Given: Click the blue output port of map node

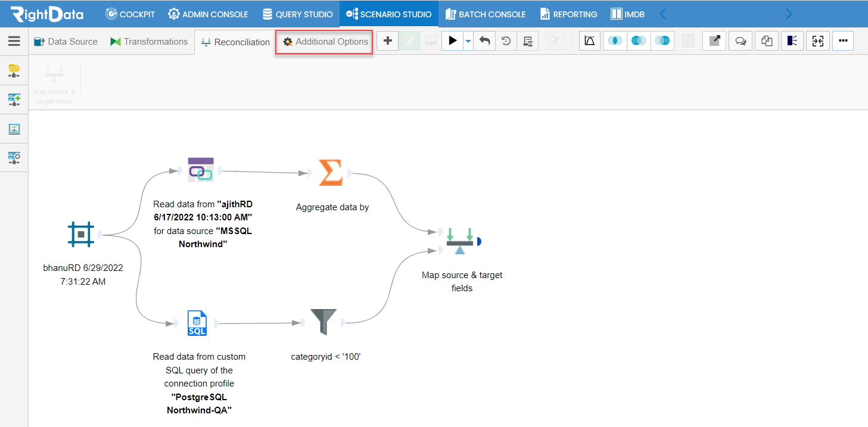Looking at the screenshot, I should pos(480,241).
